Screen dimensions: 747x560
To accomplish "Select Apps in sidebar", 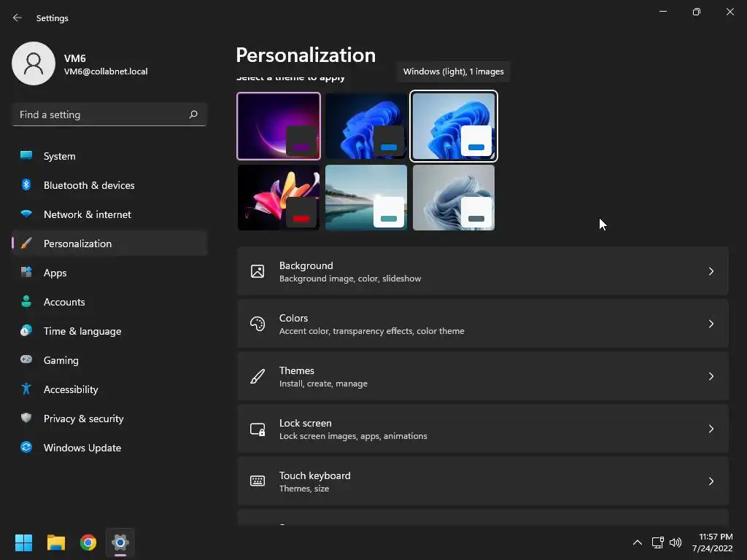I will 109,273.
